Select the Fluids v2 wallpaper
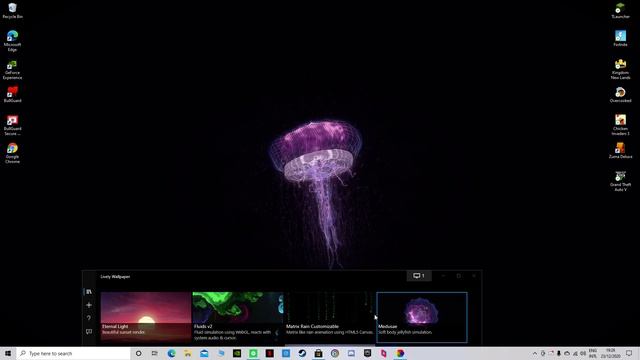Image resolution: width=640 pixels, height=360 pixels. (x=238, y=317)
